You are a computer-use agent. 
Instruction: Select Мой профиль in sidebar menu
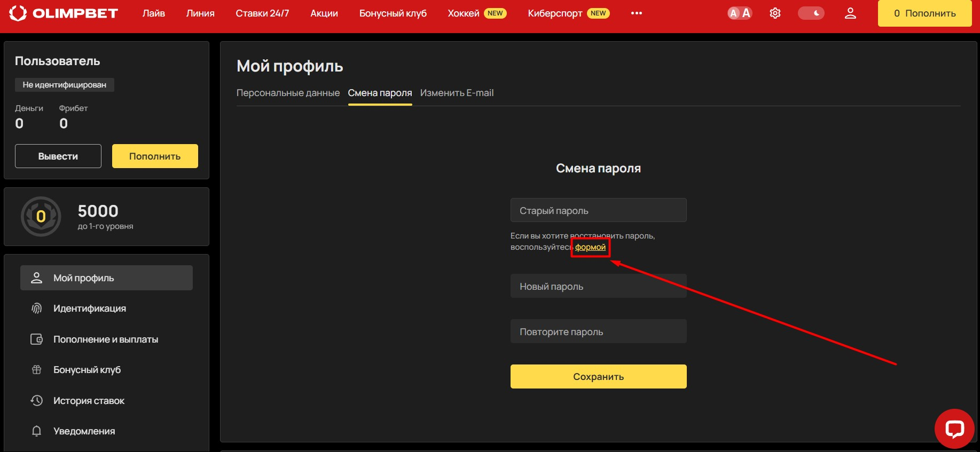click(x=106, y=277)
